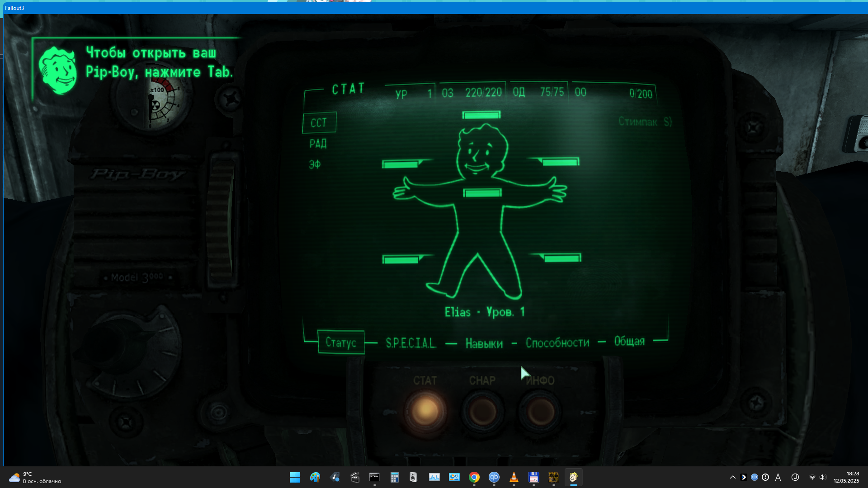Click the circular J tray icon

795,477
